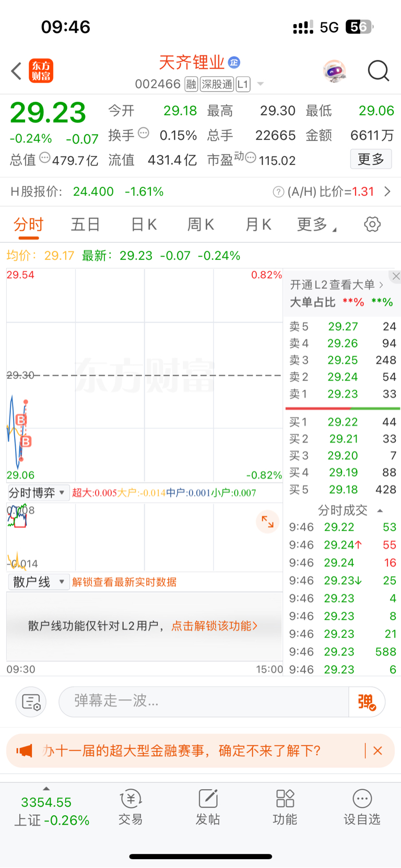Image resolution: width=401 pixels, height=868 pixels.
Task: Expand the stock code dropdown arrow
Action: click(261, 84)
